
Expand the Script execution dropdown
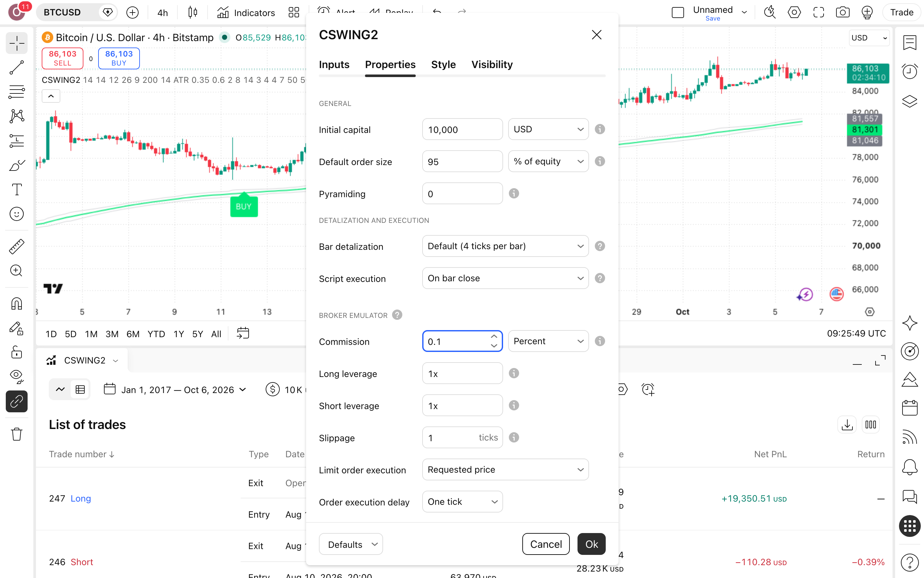[x=505, y=278]
